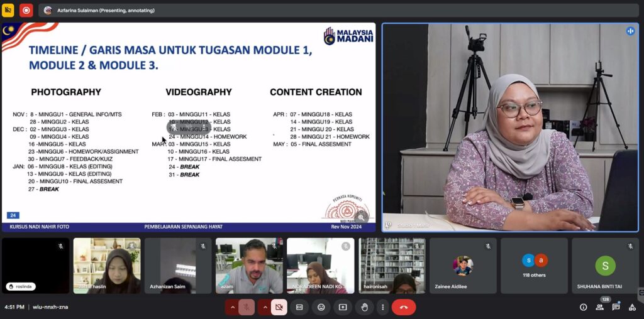The height and width of the screenshot is (319, 644).
Task: Toggle the camera off button
Action: click(x=279, y=307)
